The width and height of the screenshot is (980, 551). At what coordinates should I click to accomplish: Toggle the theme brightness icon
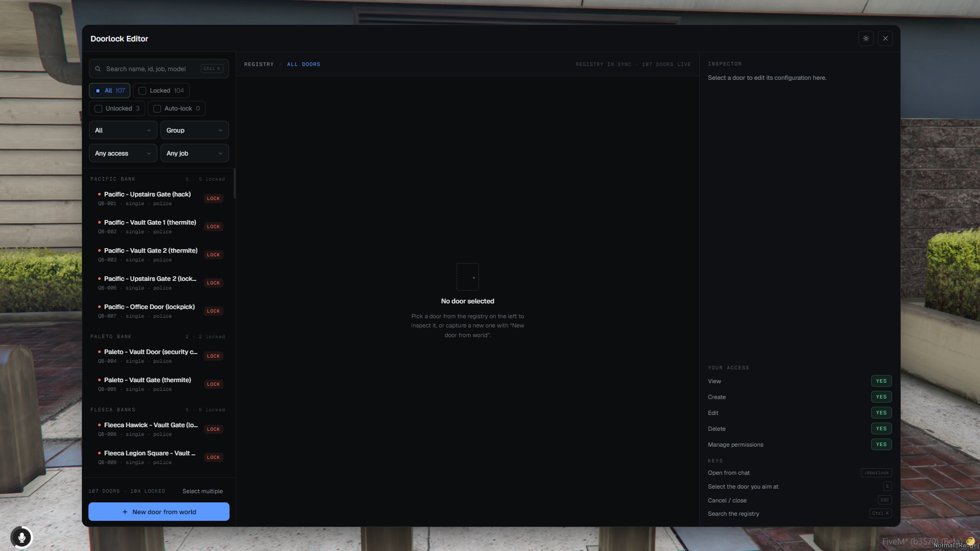(865, 38)
